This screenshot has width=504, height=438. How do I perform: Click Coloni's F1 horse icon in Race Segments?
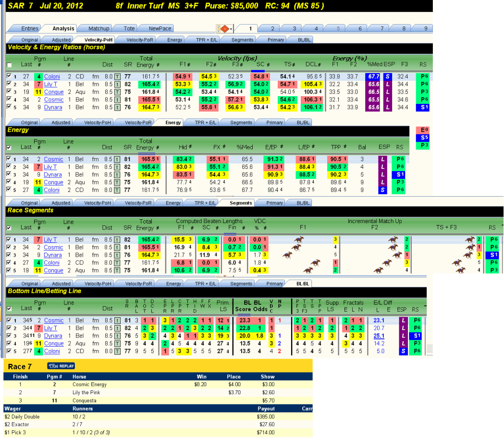[315, 263]
